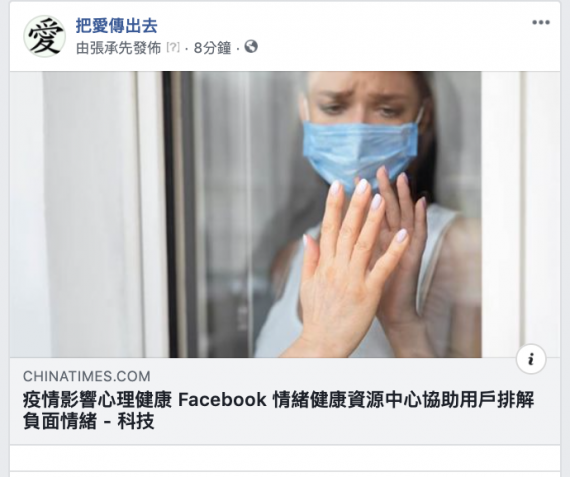This screenshot has height=477, width=570.
Task: Click the globe public privacy icon
Action: coord(251,47)
